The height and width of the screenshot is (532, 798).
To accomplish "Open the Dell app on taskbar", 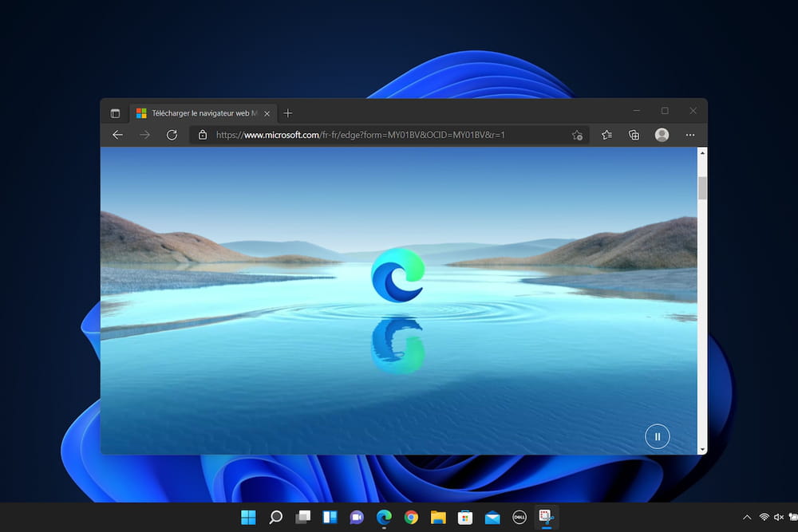I will [x=519, y=518].
